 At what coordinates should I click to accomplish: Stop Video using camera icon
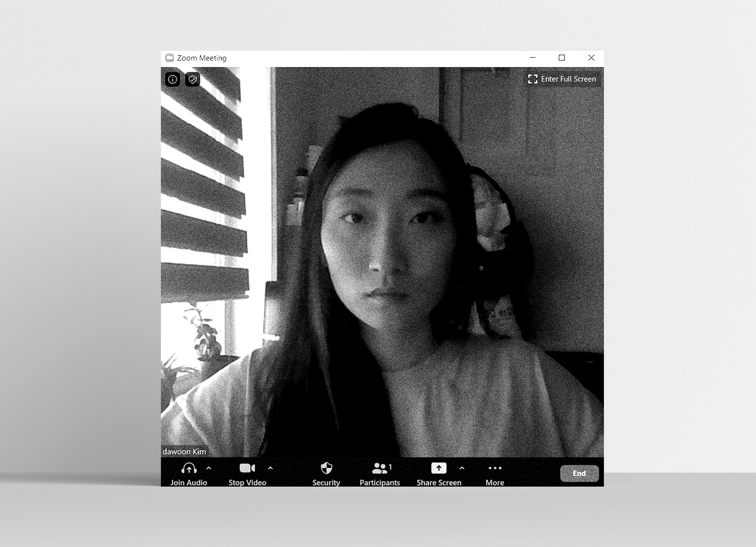point(247,474)
